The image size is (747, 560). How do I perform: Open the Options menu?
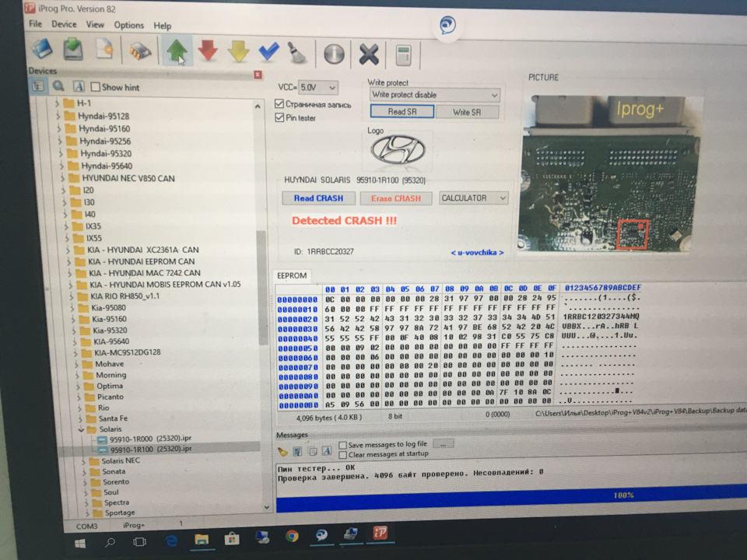[128, 25]
